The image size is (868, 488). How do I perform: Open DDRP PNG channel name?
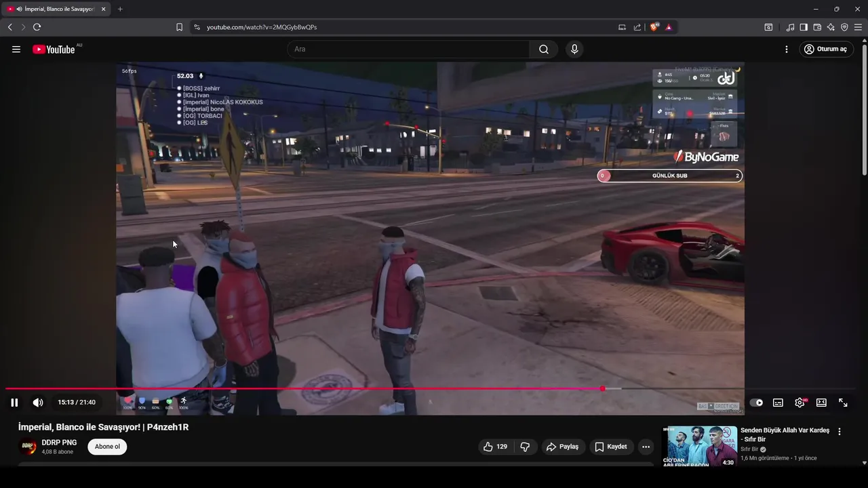coord(59,443)
